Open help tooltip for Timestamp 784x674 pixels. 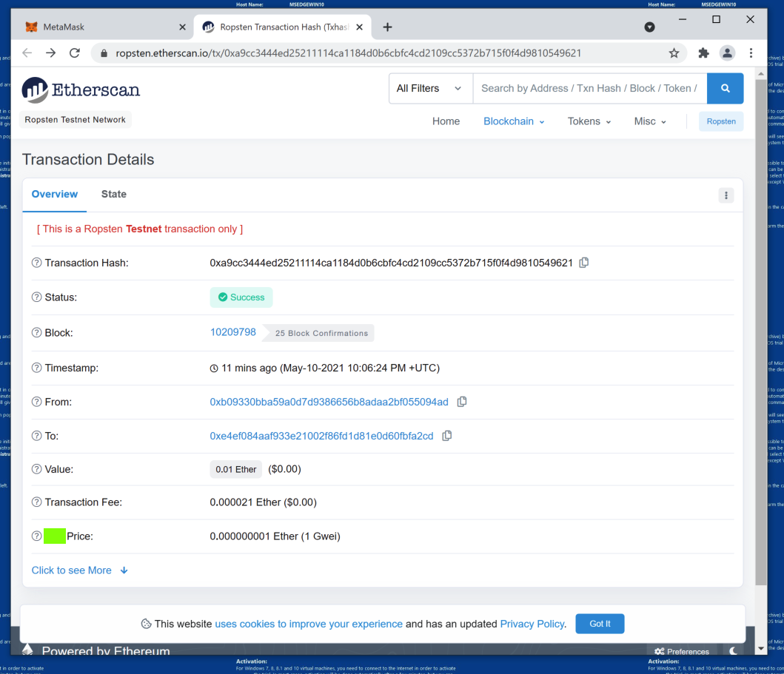(x=36, y=368)
